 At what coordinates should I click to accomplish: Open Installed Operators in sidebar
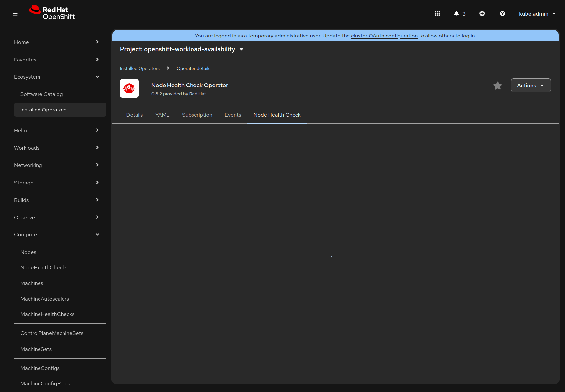pos(60,110)
